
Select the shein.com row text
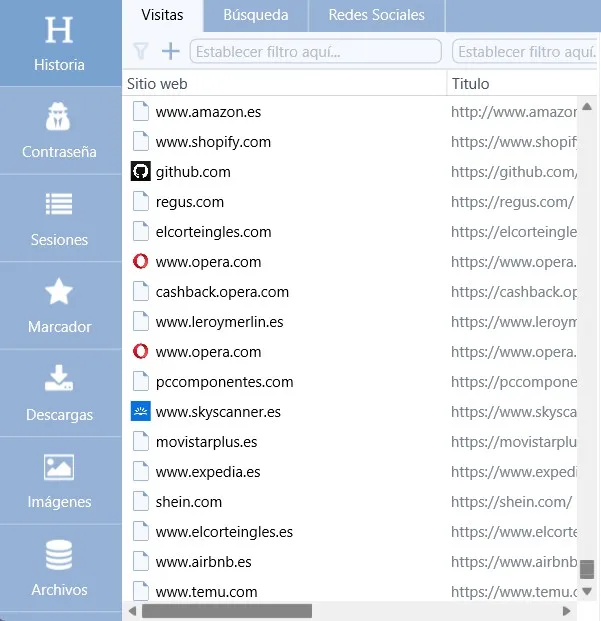[188, 502]
